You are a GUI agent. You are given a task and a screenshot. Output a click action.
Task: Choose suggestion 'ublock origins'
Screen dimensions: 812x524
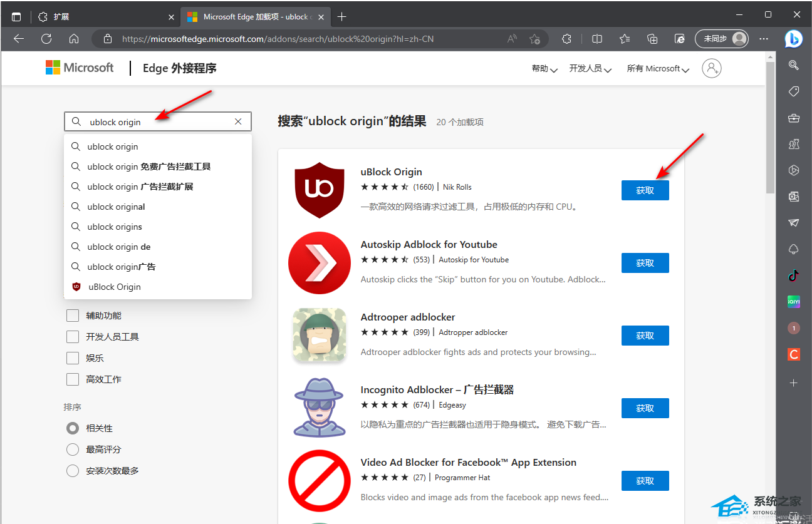[x=158, y=227]
